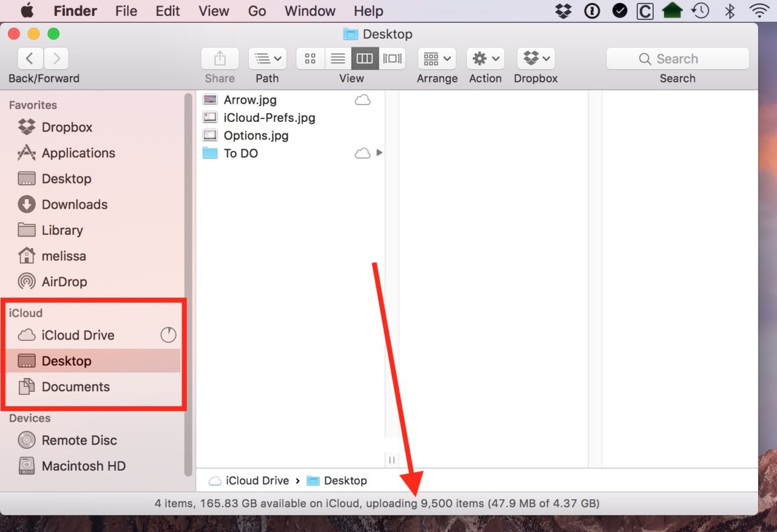Click the checkmark menu bar icon

click(619, 11)
